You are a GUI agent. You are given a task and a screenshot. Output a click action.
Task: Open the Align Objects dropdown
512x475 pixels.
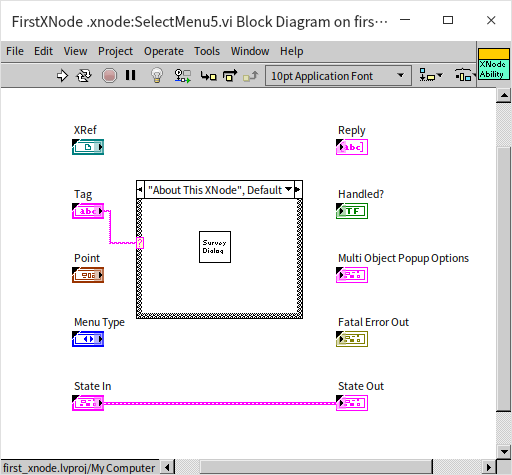pyautogui.click(x=431, y=75)
